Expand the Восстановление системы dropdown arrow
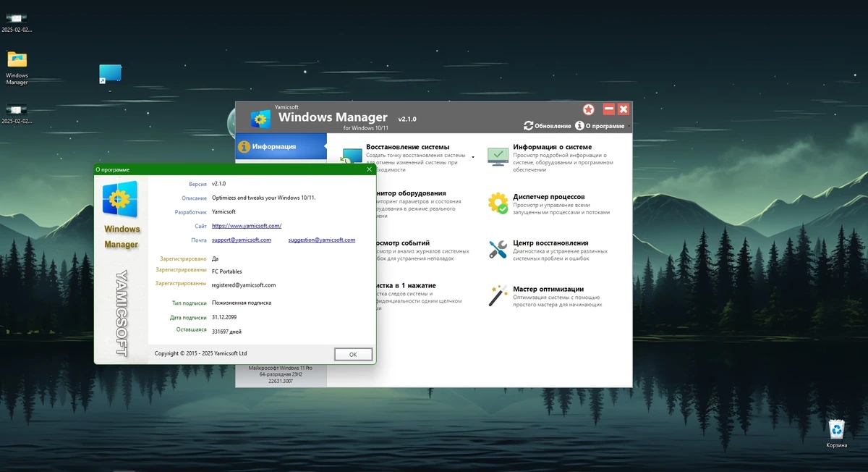 click(473, 156)
